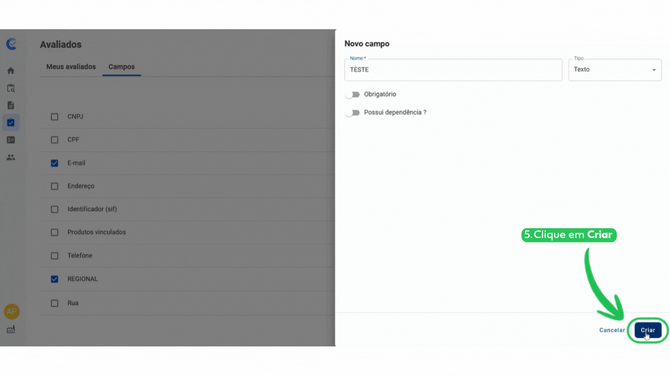Open the document icon in sidebar

pyautogui.click(x=11, y=105)
